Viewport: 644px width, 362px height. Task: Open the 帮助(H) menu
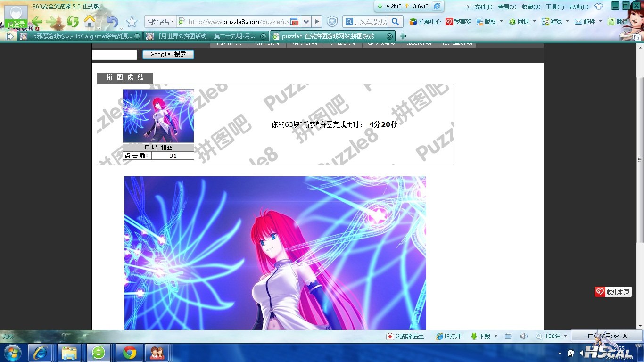pyautogui.click(x=579, y=7)
